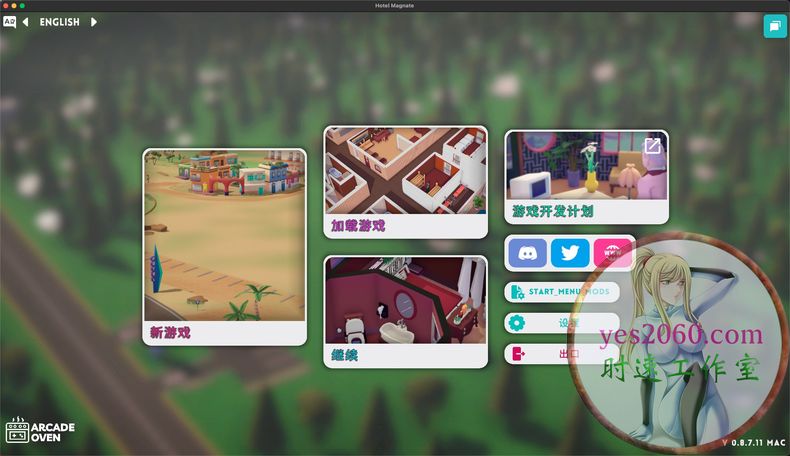
Task: Switch to next language with right arrow
Action: pos(94,22)
